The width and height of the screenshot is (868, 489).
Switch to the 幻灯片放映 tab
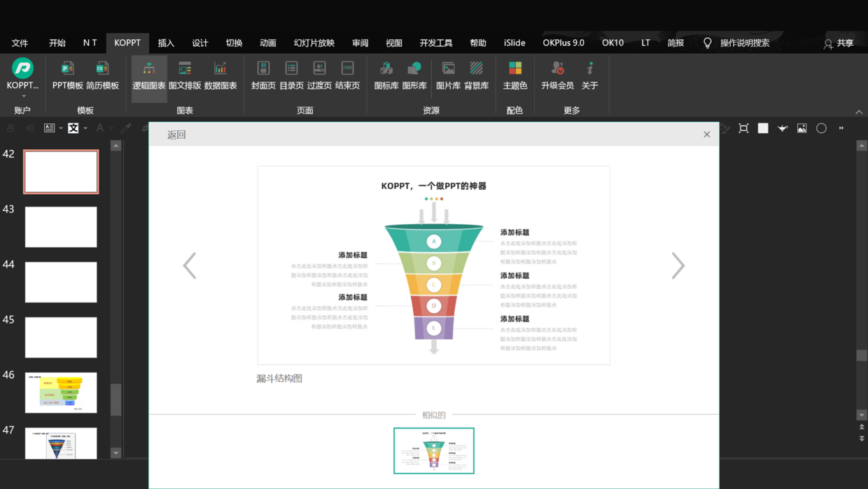coord(314,43)
